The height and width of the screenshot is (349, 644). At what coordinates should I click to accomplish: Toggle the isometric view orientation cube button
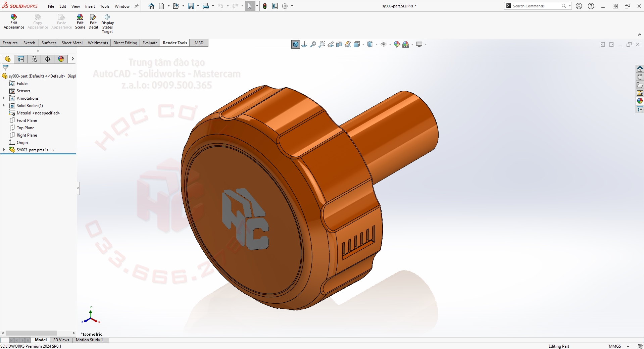pyautogui.click(x=296, y=44)
